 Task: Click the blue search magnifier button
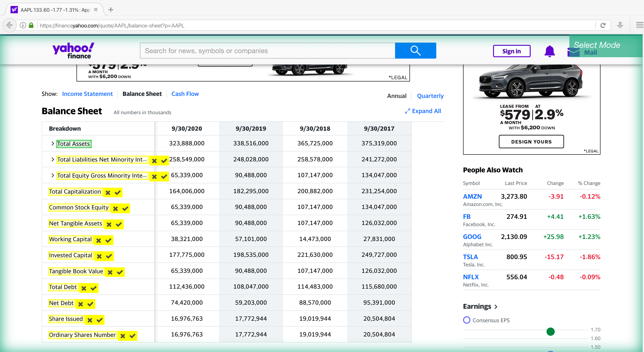pos(415,50)
